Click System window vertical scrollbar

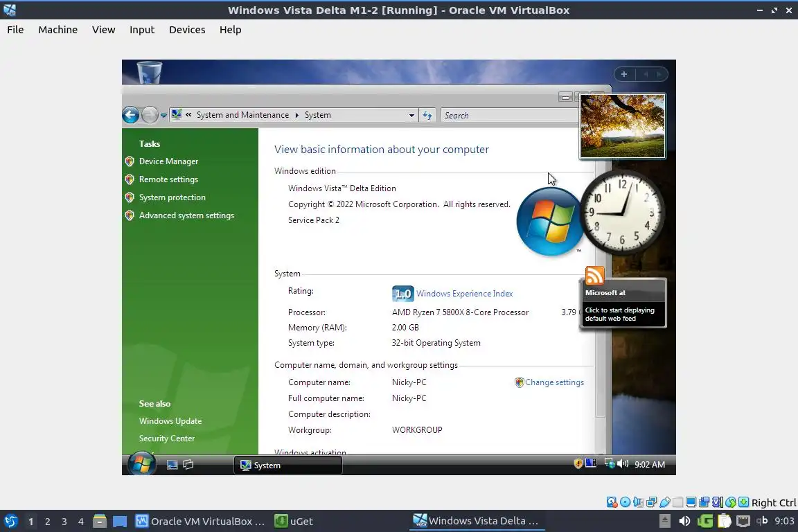coord(600,290)
